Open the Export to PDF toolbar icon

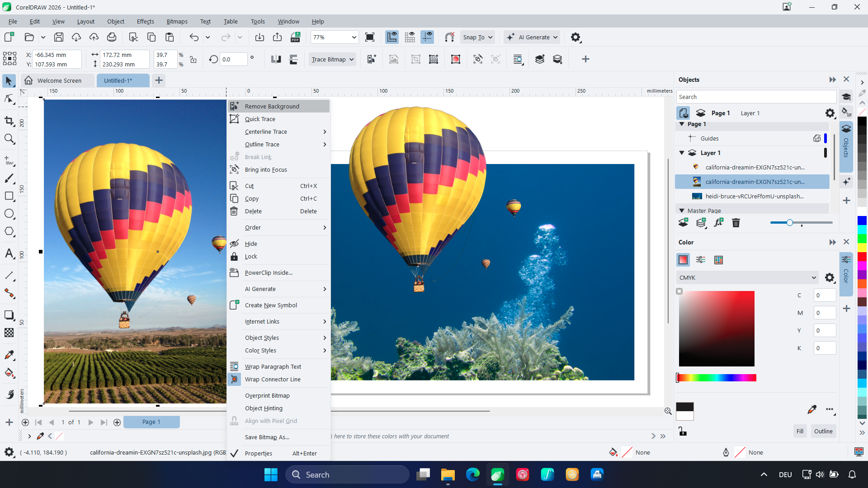[x=295, y=37]
